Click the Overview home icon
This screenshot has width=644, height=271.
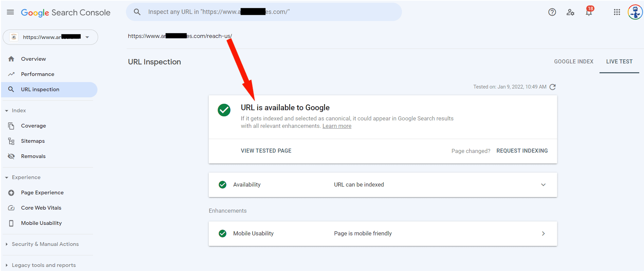pos(11,59)
